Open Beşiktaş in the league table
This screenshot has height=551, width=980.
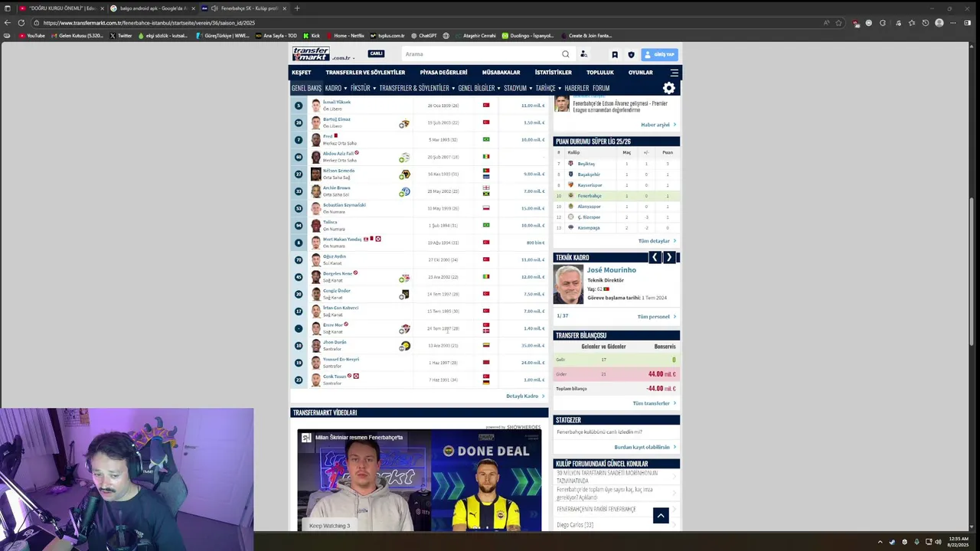(x=586, y=164)
